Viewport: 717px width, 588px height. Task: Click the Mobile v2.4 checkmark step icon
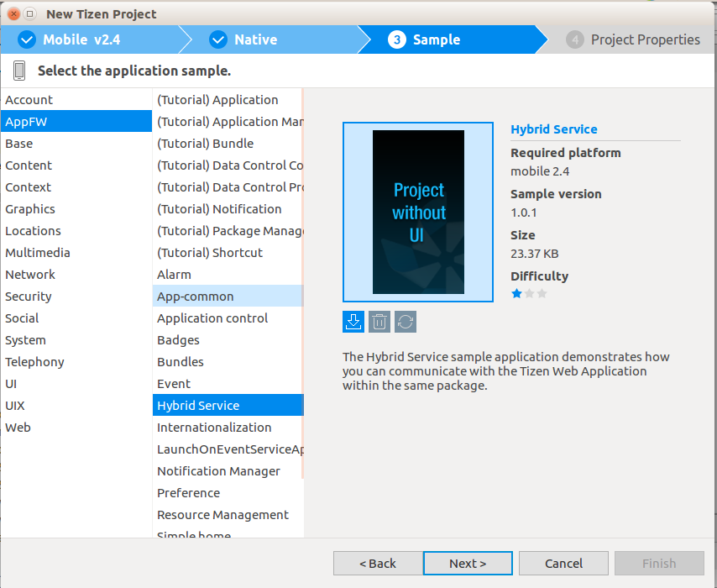(27, 39)
